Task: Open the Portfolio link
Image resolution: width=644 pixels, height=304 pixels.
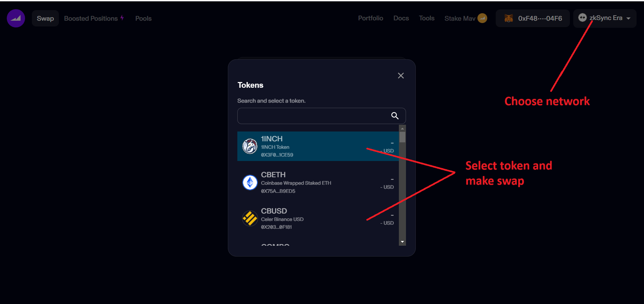Action: [371, 18]
